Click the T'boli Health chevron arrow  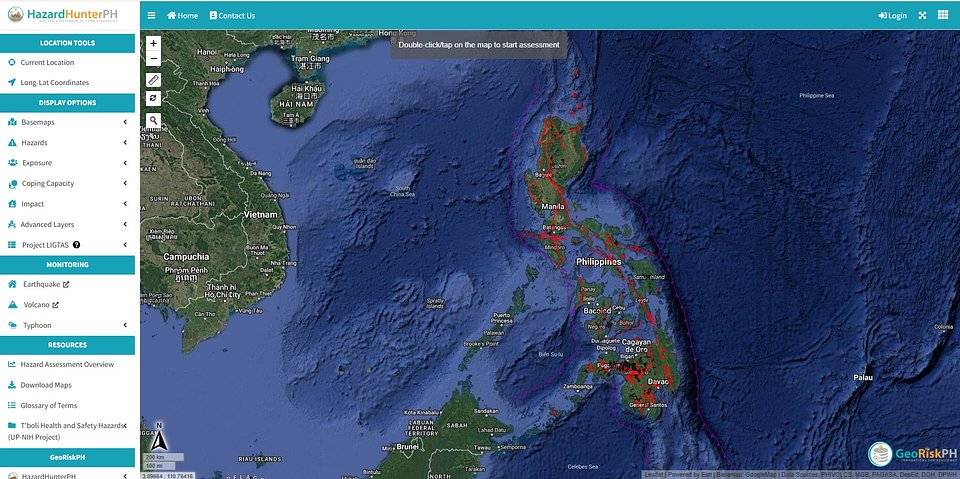point(125,425)
